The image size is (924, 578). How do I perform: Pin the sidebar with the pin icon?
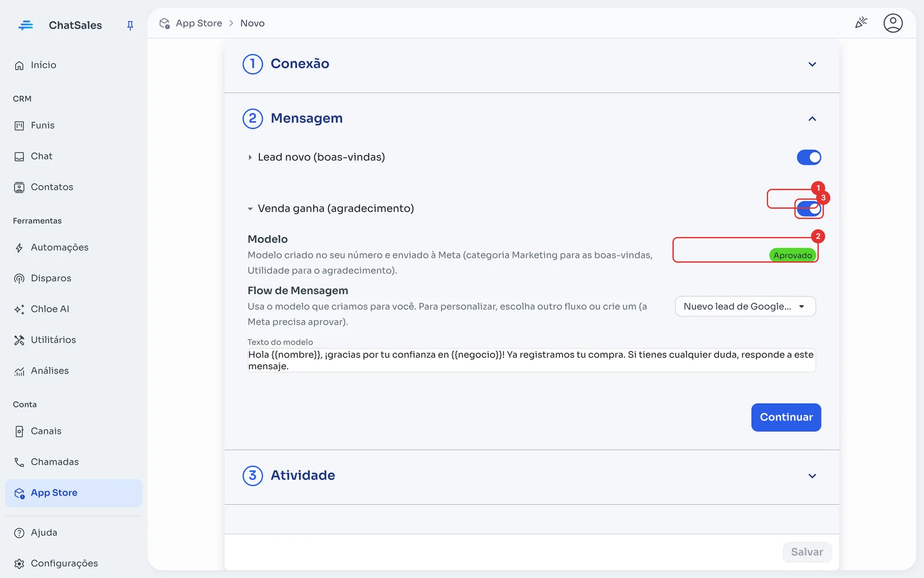point(130,25)
